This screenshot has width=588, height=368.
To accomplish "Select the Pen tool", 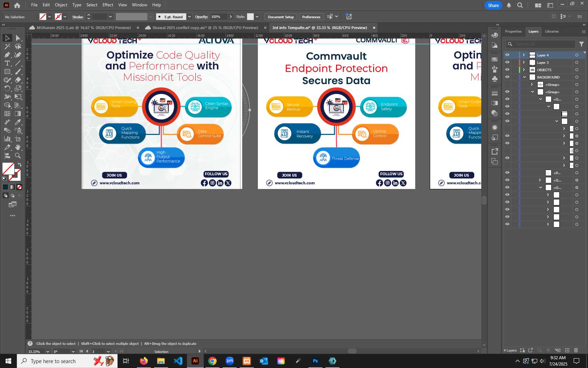I will pos(7,55).
